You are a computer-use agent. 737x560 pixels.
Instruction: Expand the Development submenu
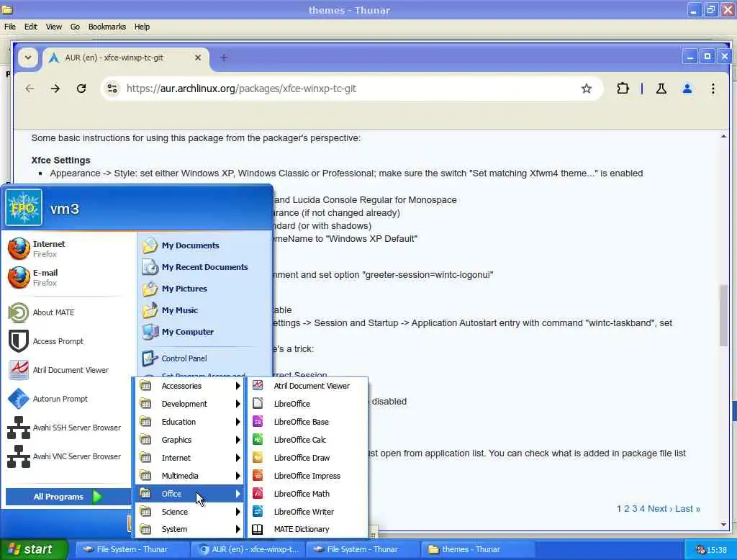[x=189, y=404]
